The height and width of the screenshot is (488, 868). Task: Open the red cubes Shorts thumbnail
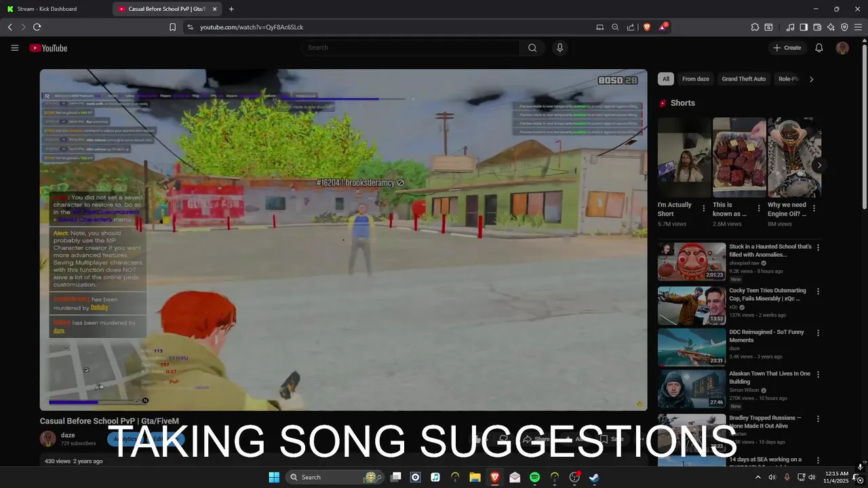[x=739, y=157]
